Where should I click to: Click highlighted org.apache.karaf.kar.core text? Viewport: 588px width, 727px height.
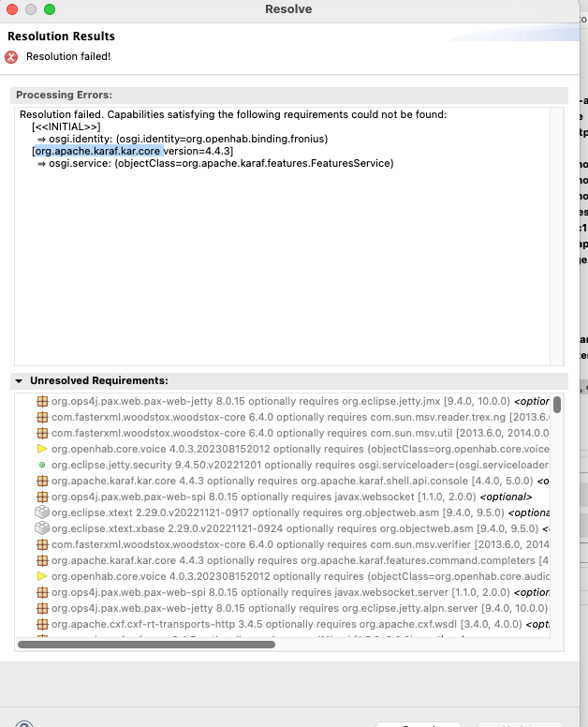(x=97, y=150)
